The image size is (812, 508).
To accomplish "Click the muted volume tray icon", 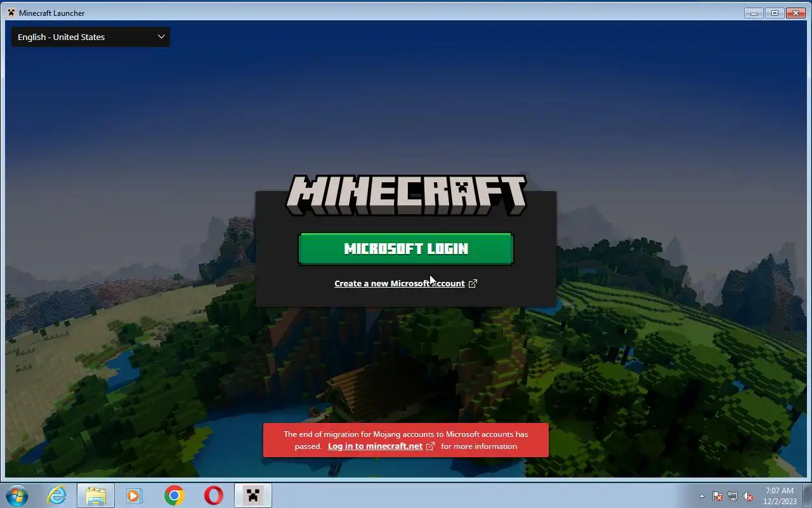I will 749,496.
